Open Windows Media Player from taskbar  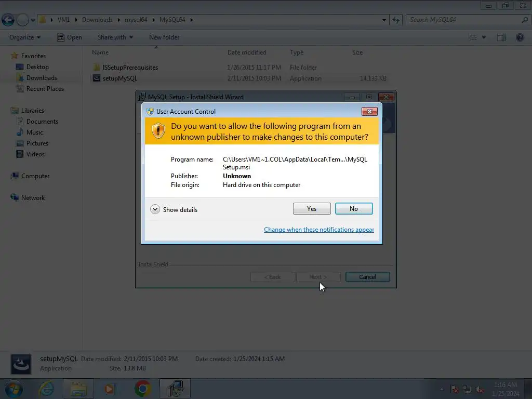pyautogui.click(x=109, y=389)
